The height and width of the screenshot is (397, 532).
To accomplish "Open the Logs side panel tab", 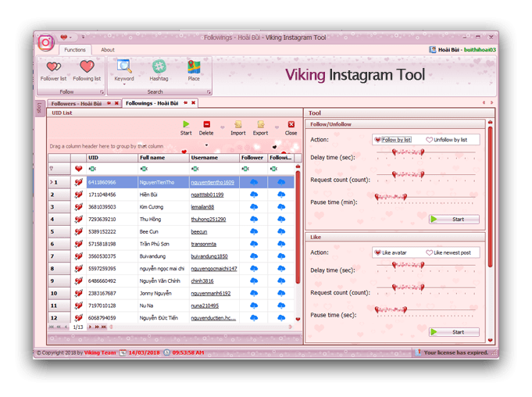I will click(40, 108).
